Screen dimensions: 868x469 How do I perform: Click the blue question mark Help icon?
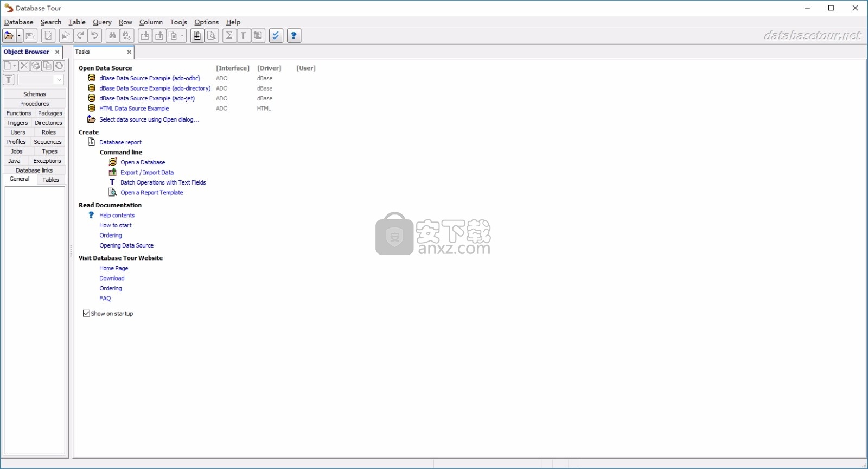(294, 36)
